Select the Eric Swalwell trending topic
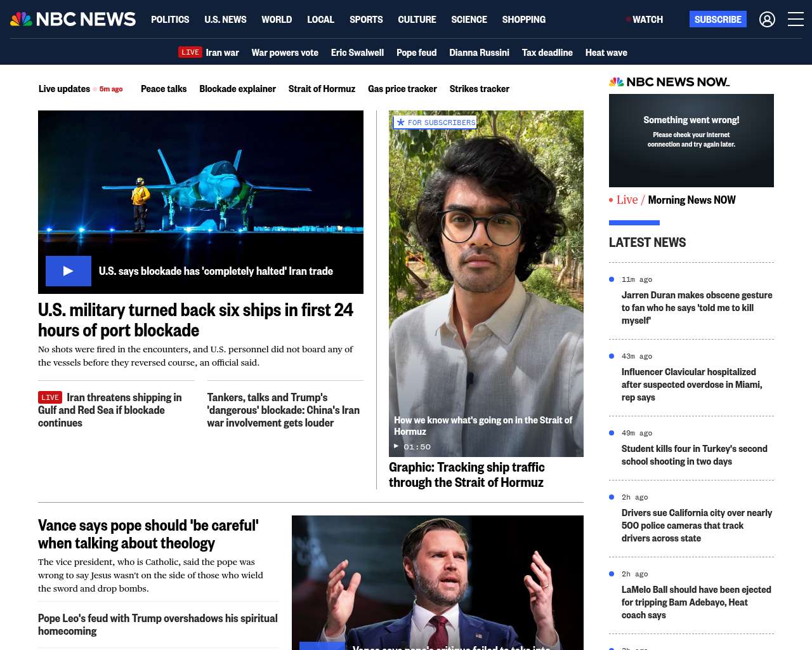 pyautogui.click(x=357, y=53)
